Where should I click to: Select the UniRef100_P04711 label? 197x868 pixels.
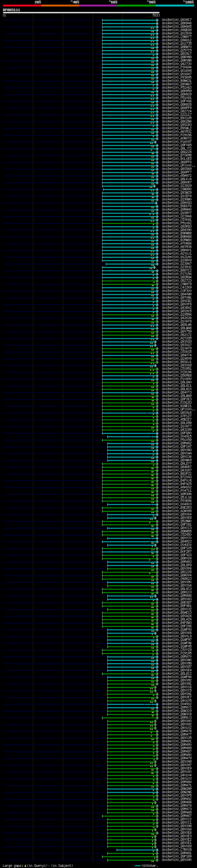click(x=176, y=491)
